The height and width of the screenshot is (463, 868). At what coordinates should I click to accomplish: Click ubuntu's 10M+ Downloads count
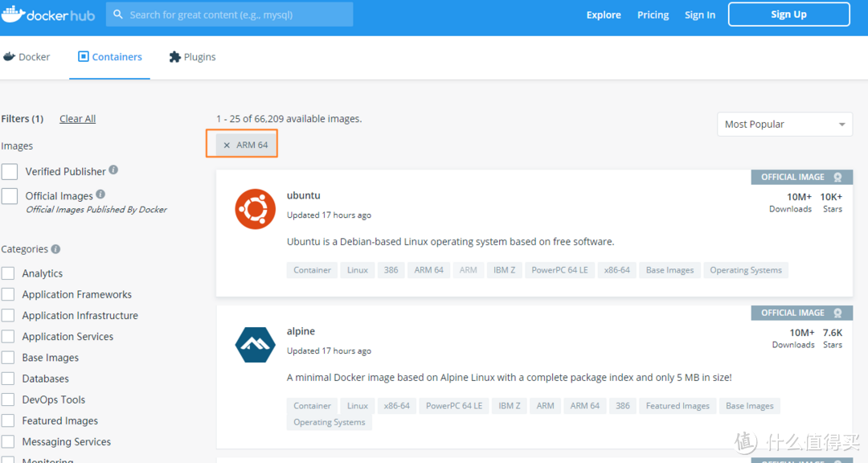tap(800, 197)
